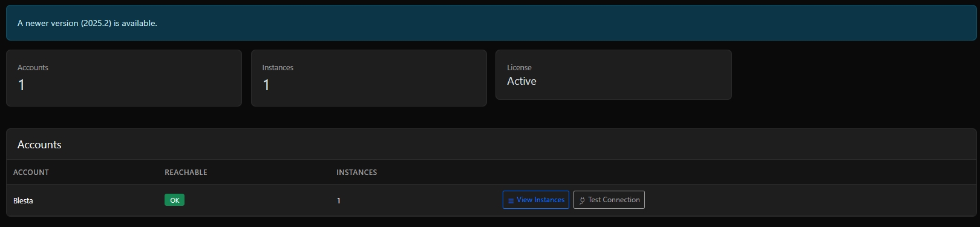Click the instance count in Blesta row
The width and height of the screenshot is (980, 227).
pos(339,200)
